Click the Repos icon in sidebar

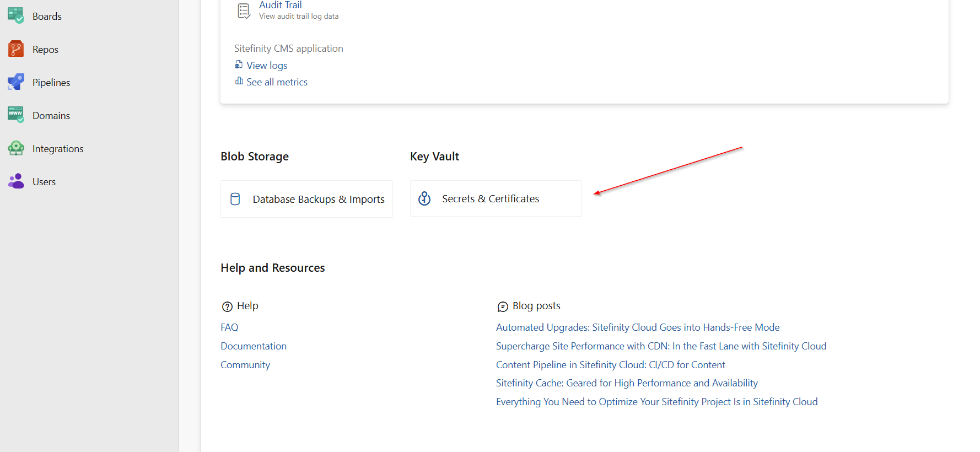click(x=16, y=49)
